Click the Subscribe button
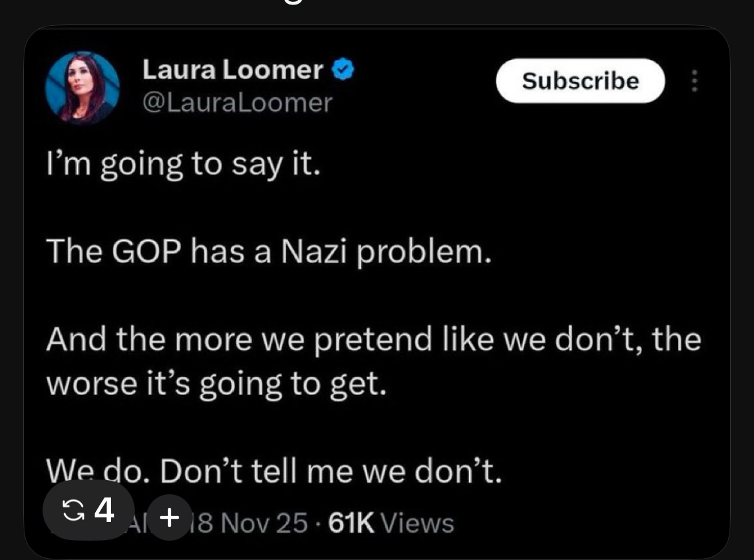This screenshot has height=560, width=754. pyautogui.click(x=580, y=81)
